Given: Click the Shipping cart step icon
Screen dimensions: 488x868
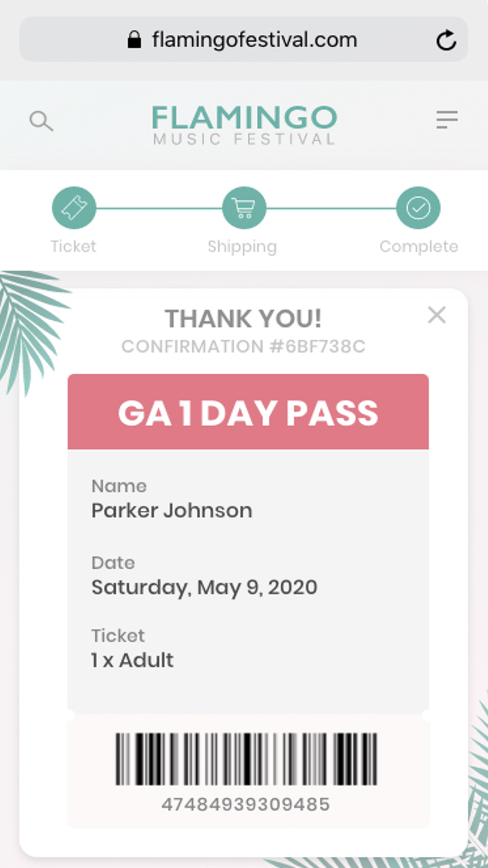Looking at the screenshot, I should (x=244, y=209).
